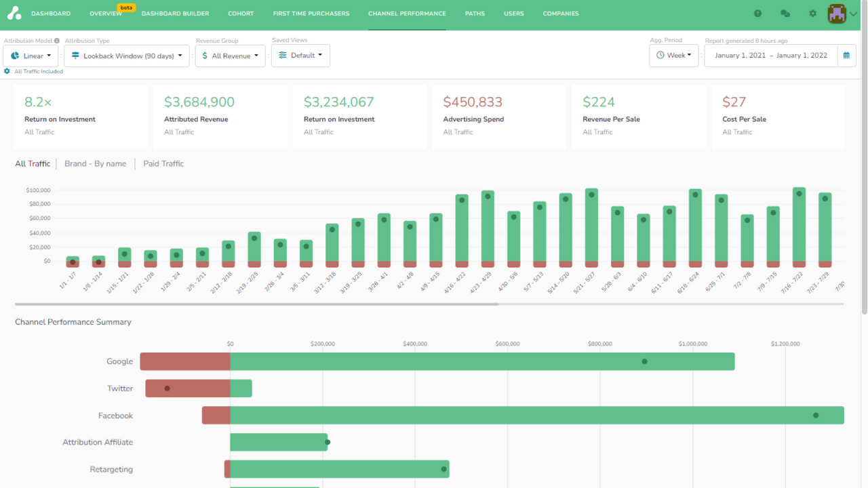Click the 6/18 - 6/24 weekly bar
The image size is (868, 488).
coord(695,228)
